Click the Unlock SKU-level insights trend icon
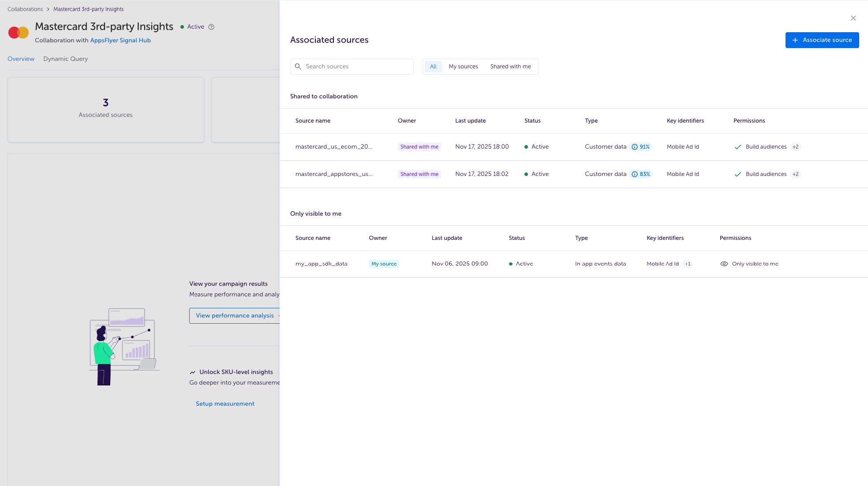Image resolution: width=868 pixels, height=486 pixels. 192,372
